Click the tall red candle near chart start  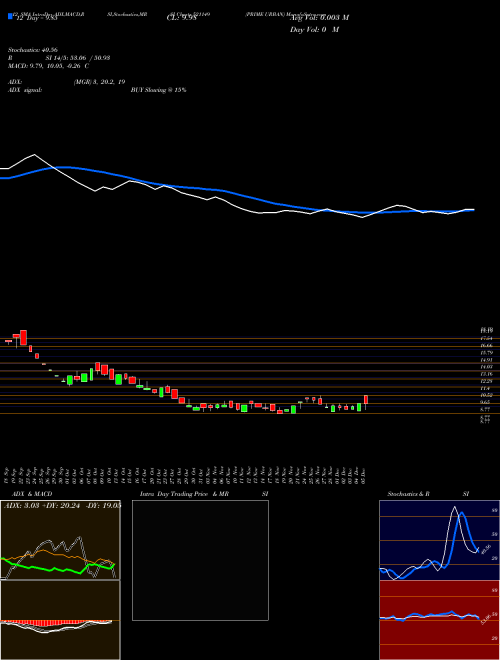coord(24,337)
